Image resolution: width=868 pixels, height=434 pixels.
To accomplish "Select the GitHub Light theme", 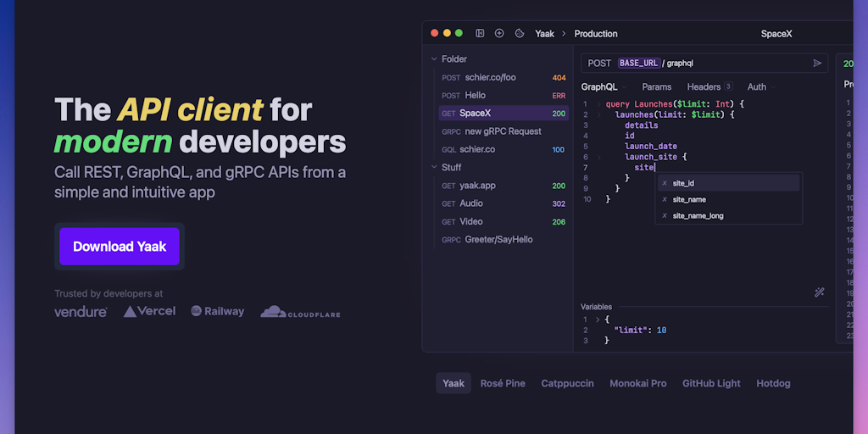I will 711,383.
